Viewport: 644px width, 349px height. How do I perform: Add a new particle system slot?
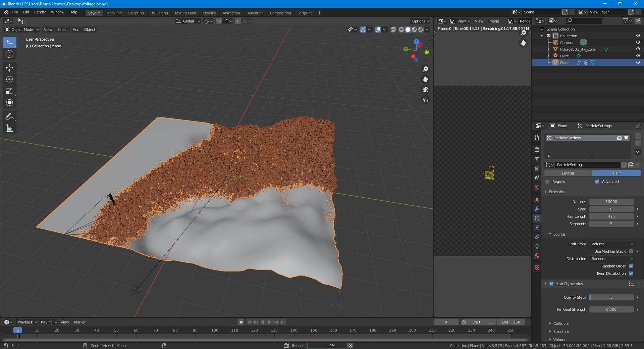click(x=638, y=136)
